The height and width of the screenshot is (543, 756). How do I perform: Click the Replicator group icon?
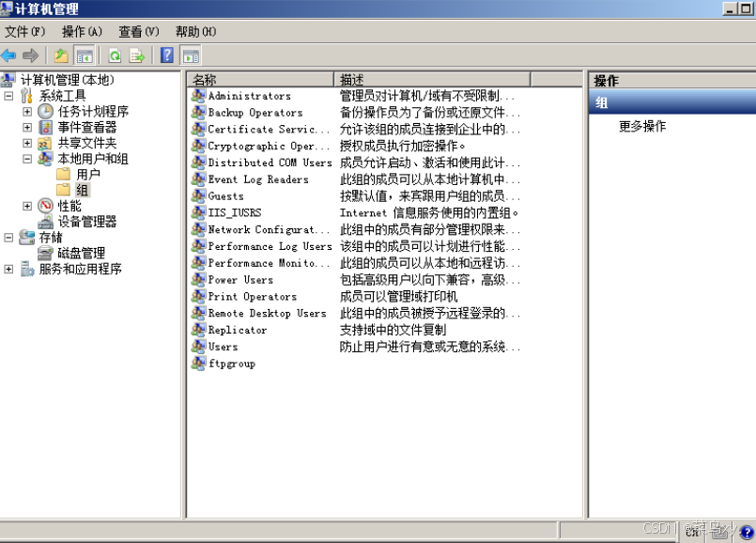(x=198, y=330)
